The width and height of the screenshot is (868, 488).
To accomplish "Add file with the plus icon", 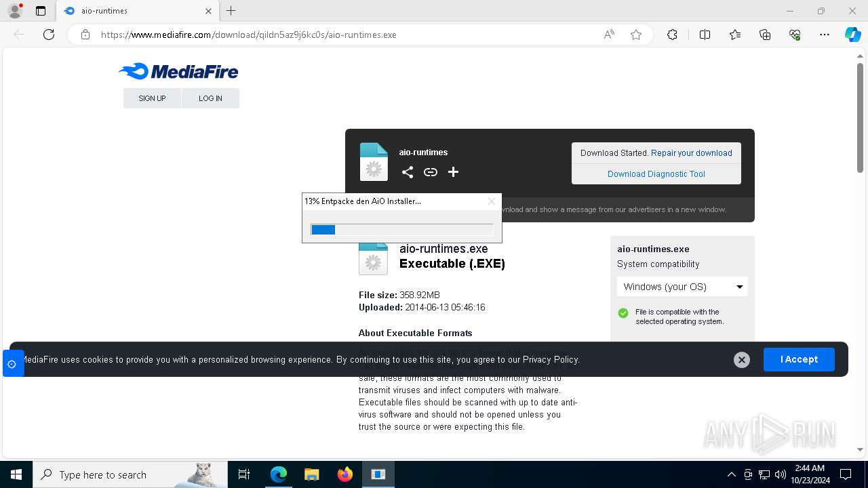I will pos(453,172).
